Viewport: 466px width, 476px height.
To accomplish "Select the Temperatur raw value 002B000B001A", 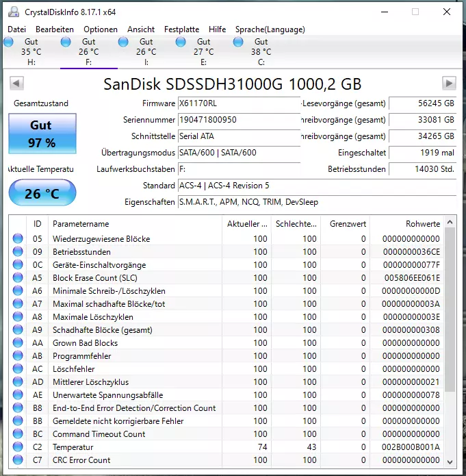I will coord(411,447).
